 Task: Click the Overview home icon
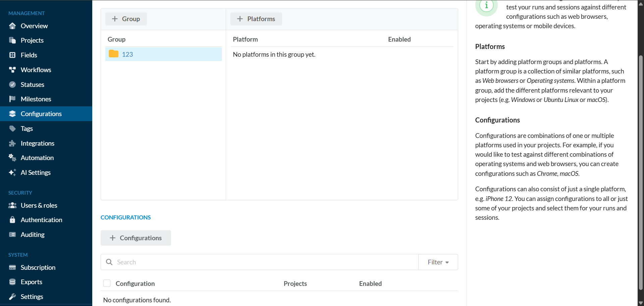tap(12, 26)
